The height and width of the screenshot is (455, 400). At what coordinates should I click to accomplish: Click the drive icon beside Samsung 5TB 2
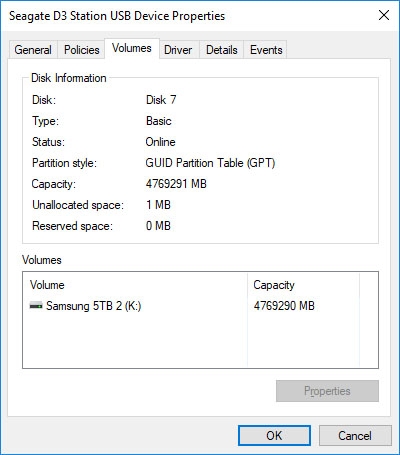36,305
